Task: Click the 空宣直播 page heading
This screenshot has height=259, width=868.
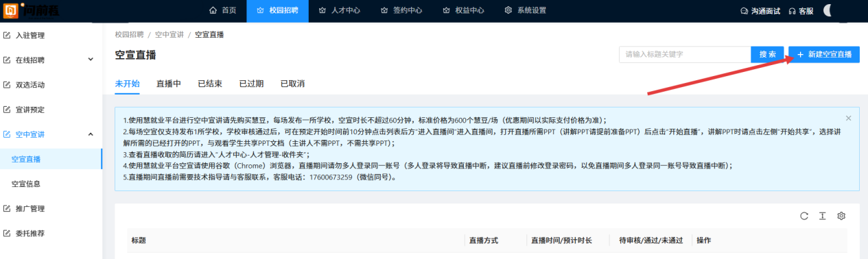Action: 136,55
